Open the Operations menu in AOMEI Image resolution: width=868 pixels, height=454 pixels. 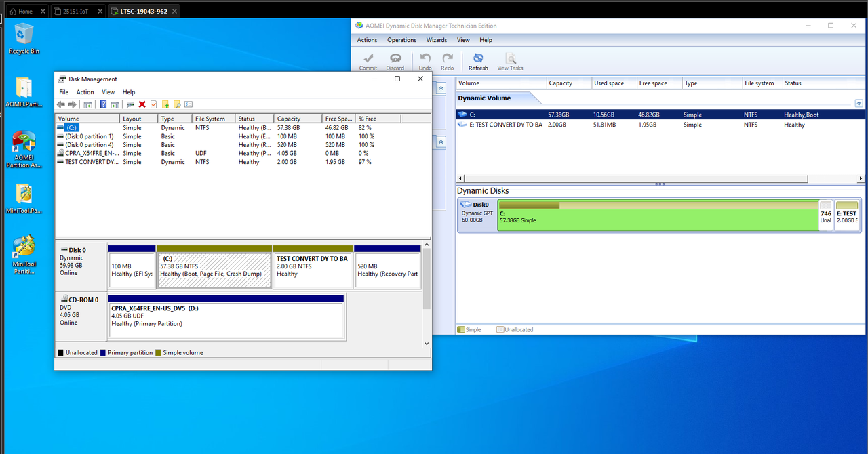tap(402, 40)
